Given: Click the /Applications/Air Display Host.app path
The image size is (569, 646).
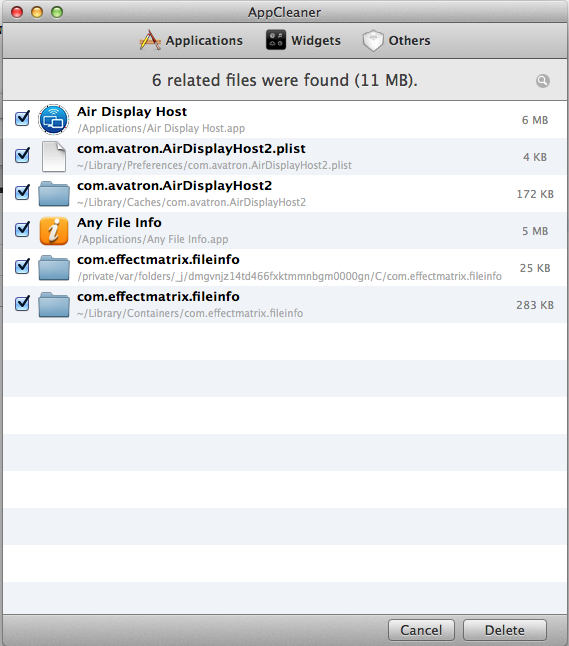Looking at the screenshot, I should click(161, 128).
